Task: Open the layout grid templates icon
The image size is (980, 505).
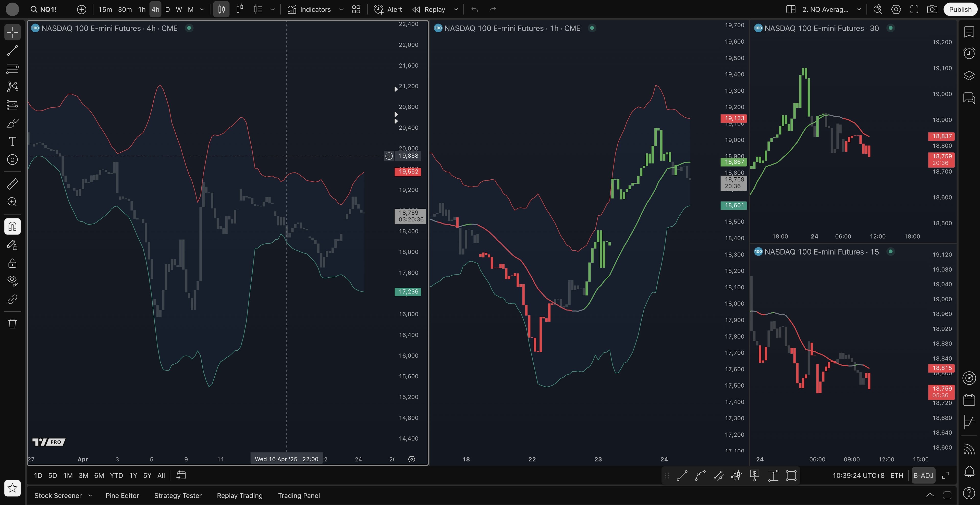Action: (356, 9)
